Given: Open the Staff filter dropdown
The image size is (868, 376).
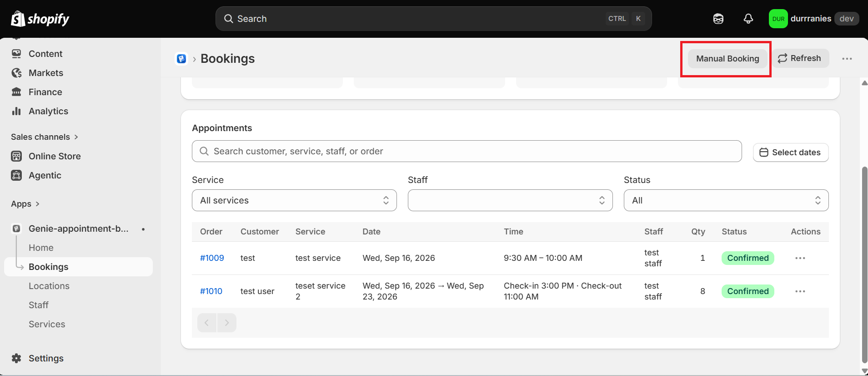Looking at the screenshot, I should coord(510,200).
